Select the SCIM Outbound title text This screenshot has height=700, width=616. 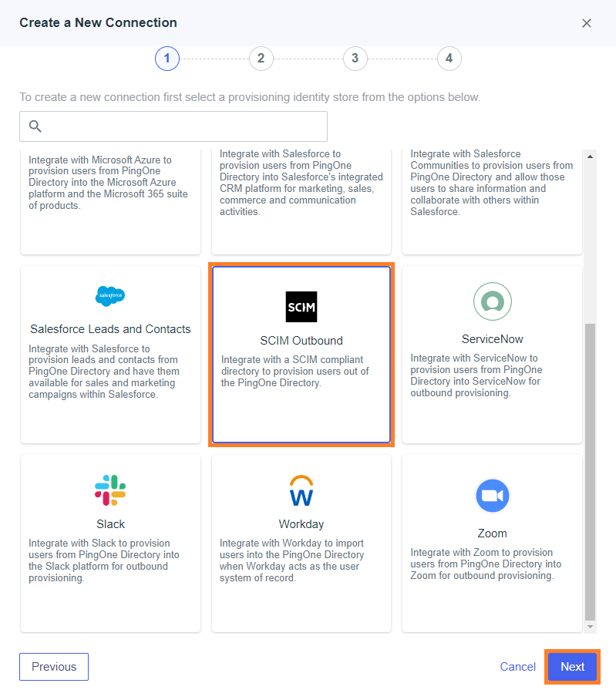(x=301, y=341)
